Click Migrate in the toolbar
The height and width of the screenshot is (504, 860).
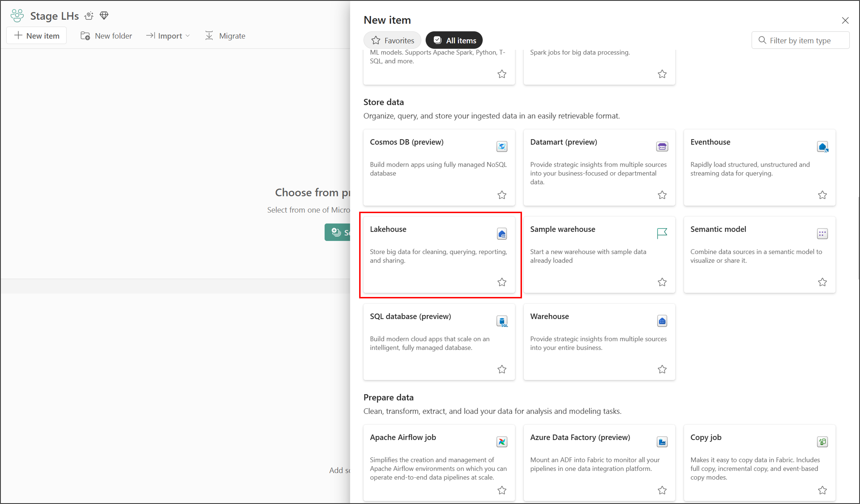(225, 36)
